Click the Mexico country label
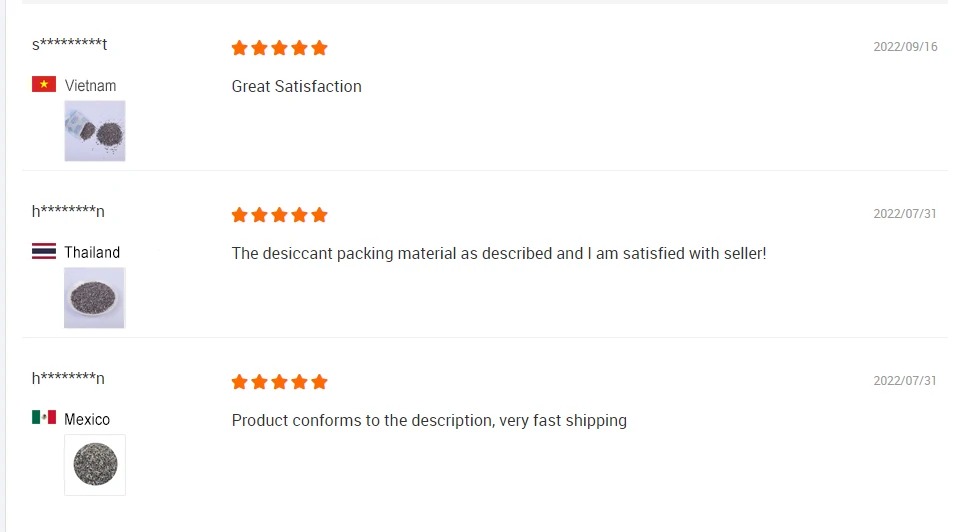This screenshot has width=962, height=532. point(87,420)
